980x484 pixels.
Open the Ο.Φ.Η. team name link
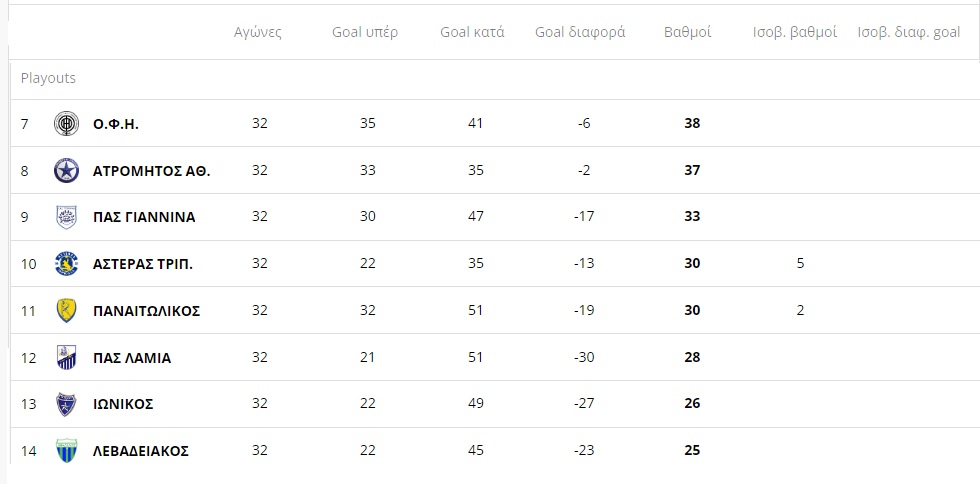point(116,124)
